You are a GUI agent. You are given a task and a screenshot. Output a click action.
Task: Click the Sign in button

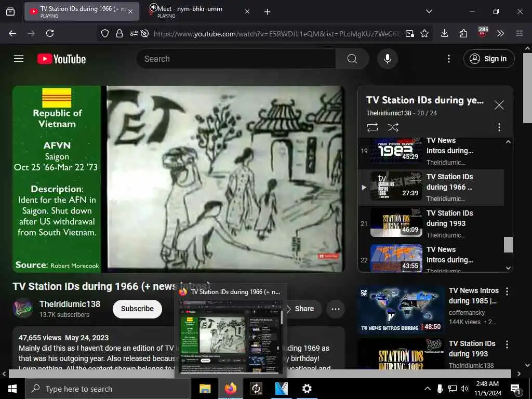pyautogui.click(x=488, y=59)
